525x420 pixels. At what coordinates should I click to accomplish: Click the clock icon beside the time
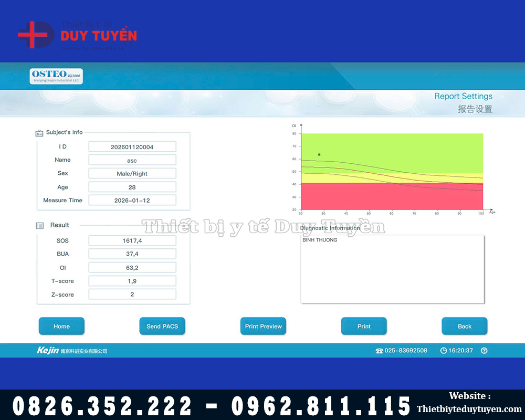443,351
